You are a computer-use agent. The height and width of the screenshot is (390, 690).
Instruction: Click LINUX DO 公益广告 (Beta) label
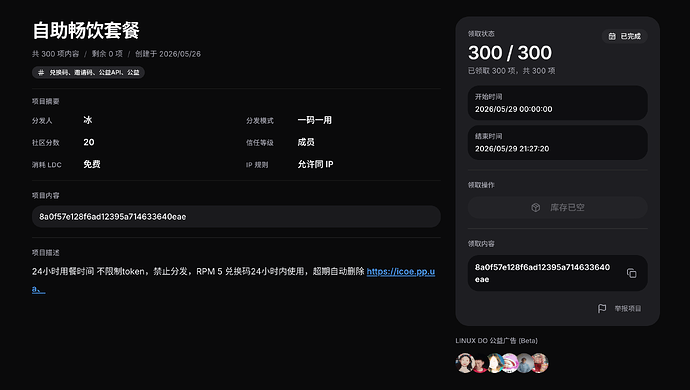tap(496, 341)
